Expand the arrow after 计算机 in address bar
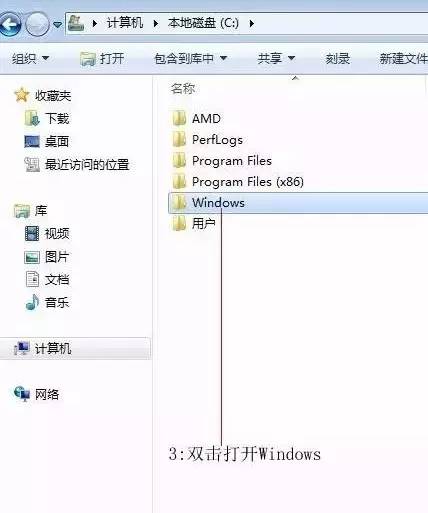The image size is (428, 513). (155, 23)
